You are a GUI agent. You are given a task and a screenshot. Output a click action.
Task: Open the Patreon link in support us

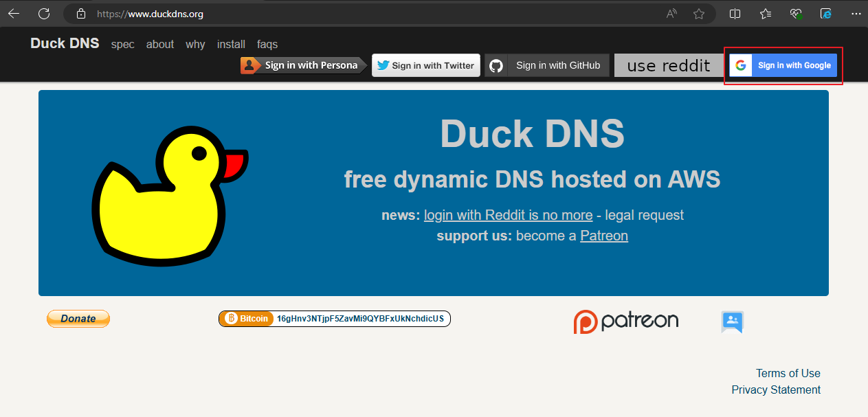[604, 236]
